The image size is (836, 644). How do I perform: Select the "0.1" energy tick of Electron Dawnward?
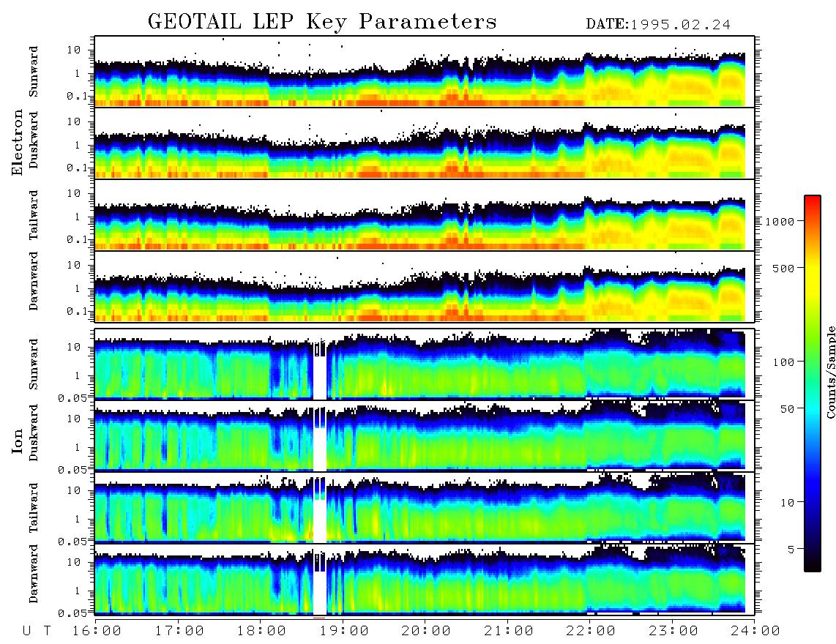[78, 311]
